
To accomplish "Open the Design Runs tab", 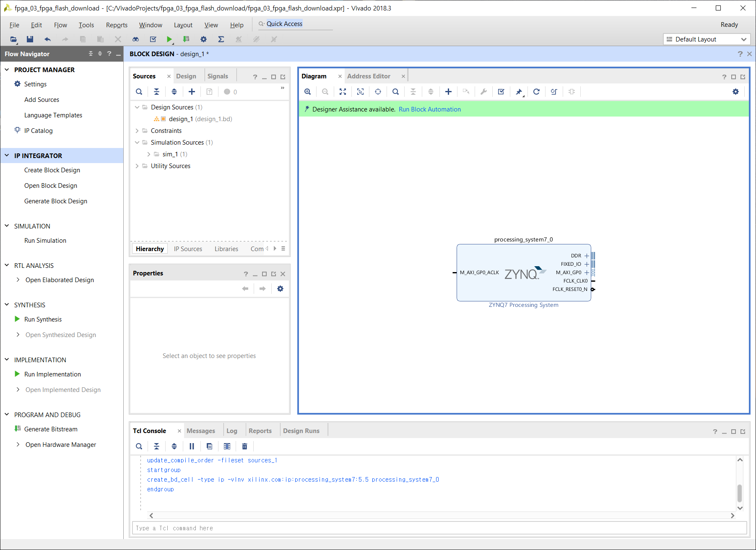I will click(301, 431).
